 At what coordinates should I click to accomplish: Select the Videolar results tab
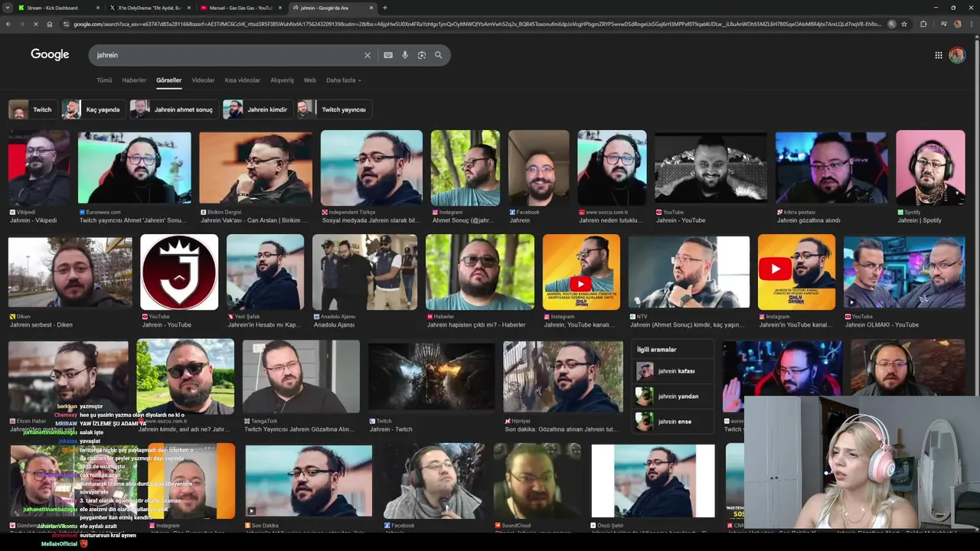coord(203,80)
